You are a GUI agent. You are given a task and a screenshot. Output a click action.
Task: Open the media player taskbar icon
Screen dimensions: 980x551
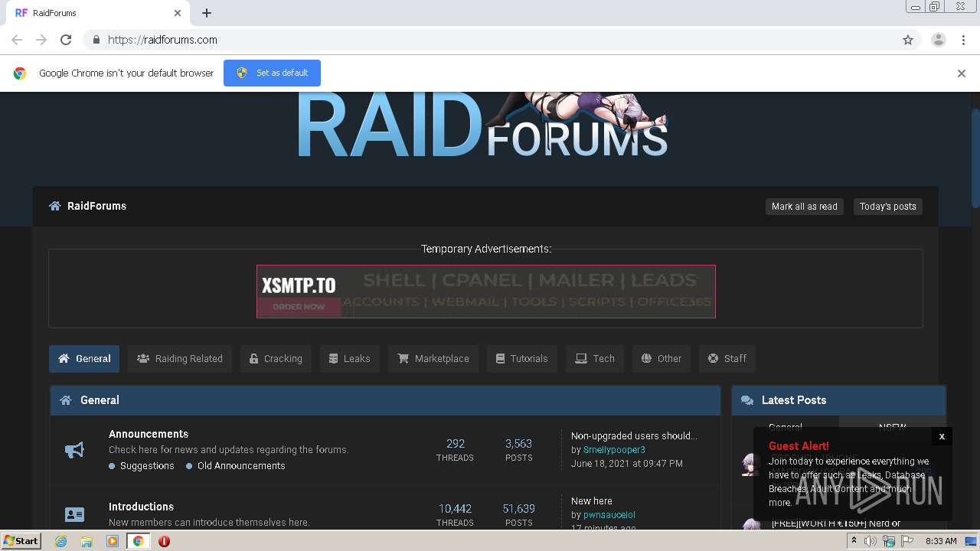tap(113, 541)
